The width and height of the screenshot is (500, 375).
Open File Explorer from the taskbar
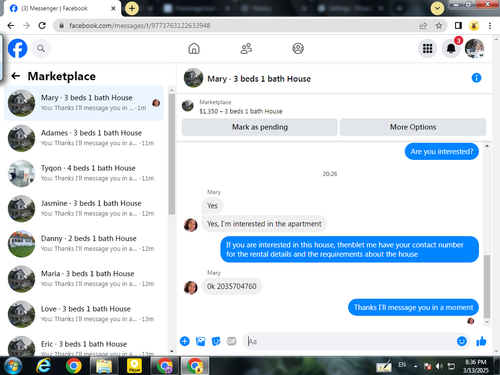coord(104,366)
